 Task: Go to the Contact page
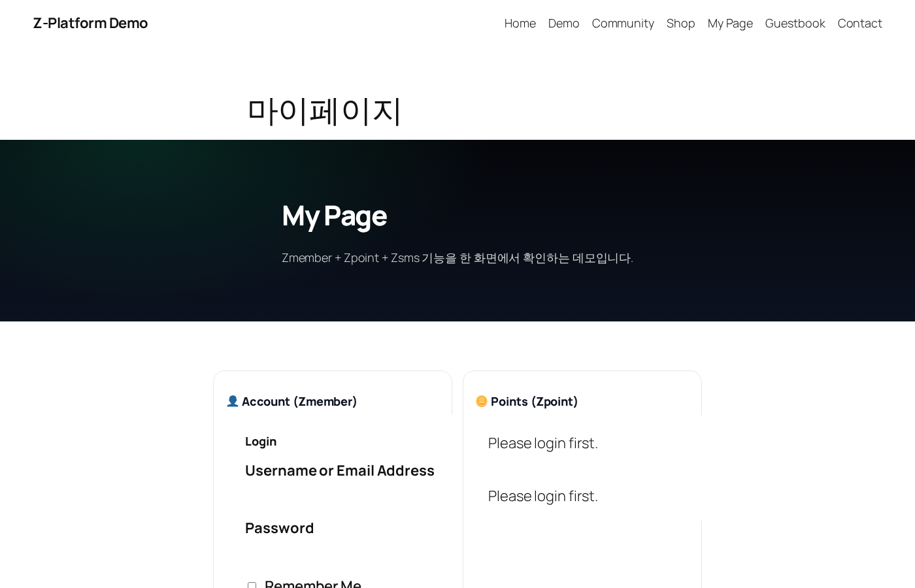859,23
